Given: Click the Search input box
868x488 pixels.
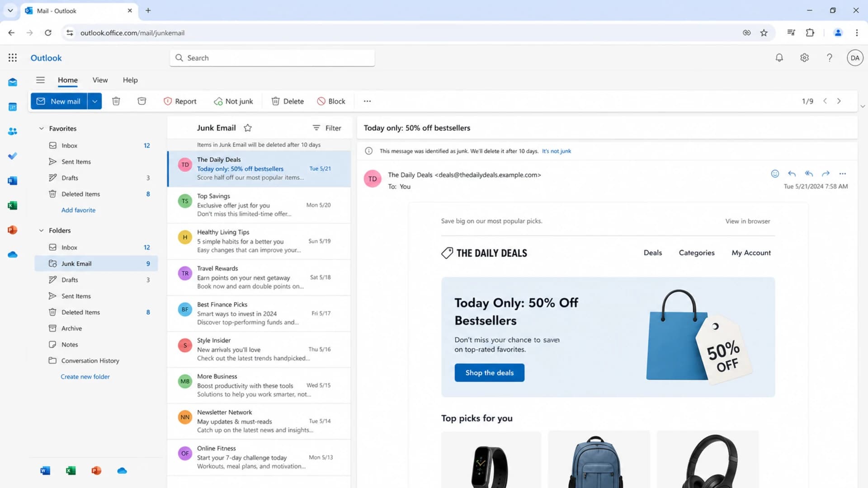Looking at the screenshot, I should pos(272,58).
